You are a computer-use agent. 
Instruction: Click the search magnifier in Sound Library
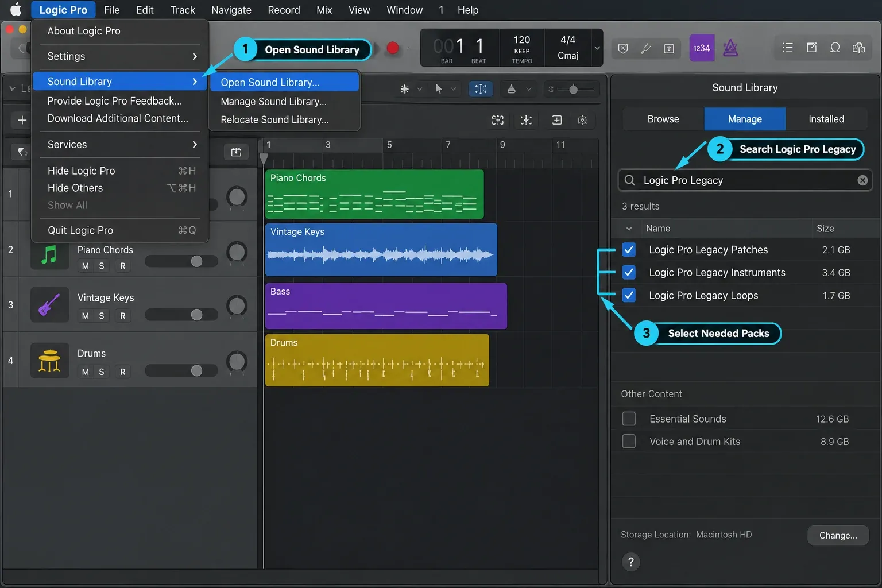[x=630, y=180]
